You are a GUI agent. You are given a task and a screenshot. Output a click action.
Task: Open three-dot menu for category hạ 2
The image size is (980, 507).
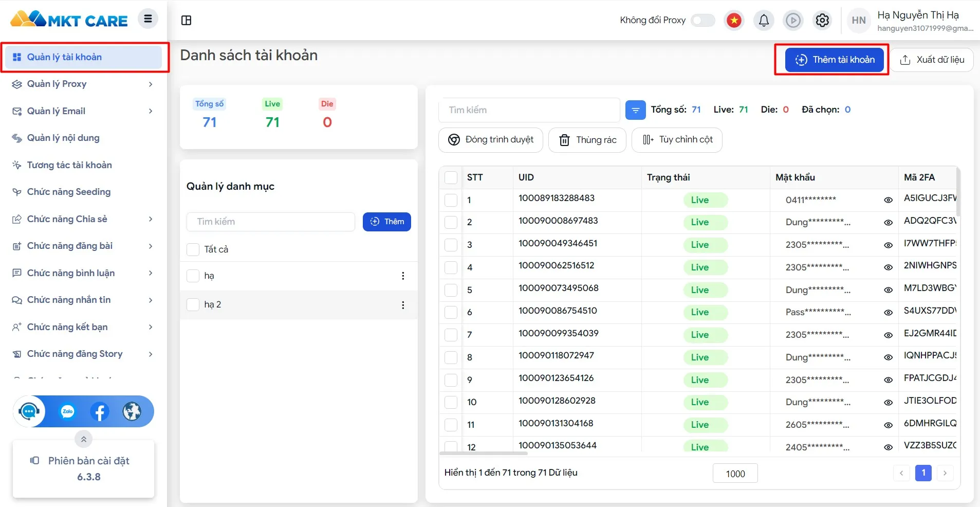coord(403,305)
